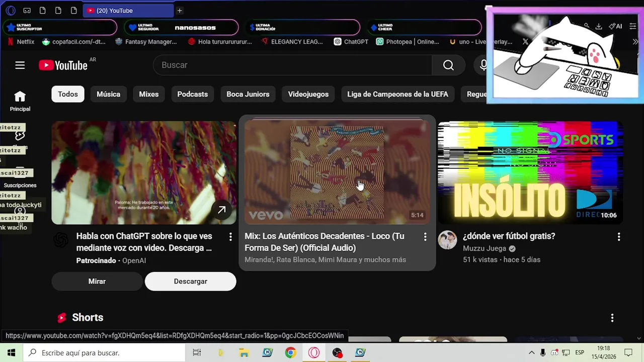Open the ChatGPT ad video thumbnail
644x362 pixels.
click(x=144, y=172)
